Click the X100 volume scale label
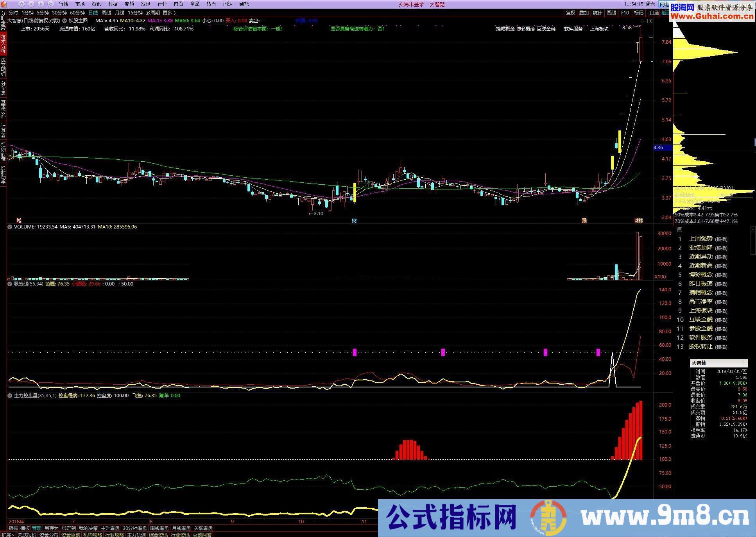This screenshot has width=756, height=537. (660, 277)
